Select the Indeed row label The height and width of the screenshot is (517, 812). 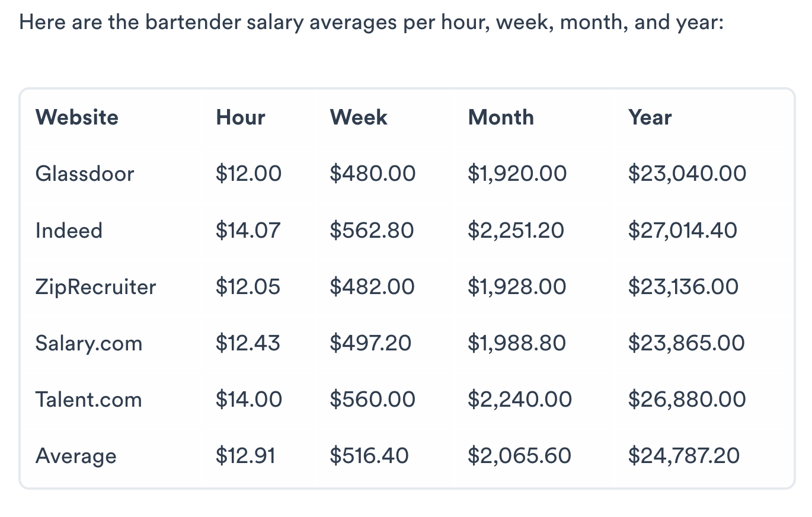69,230
